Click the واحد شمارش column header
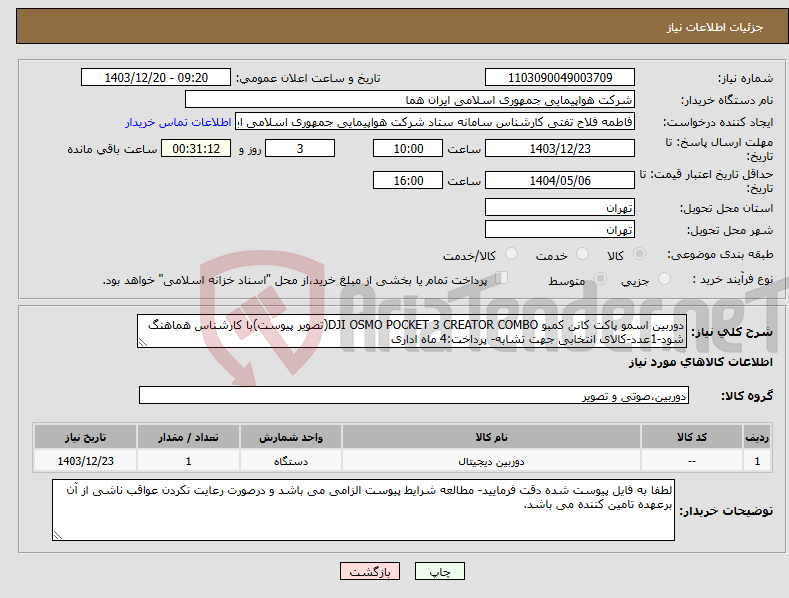Viewport: 789px width, 598px height. [291, 437]
